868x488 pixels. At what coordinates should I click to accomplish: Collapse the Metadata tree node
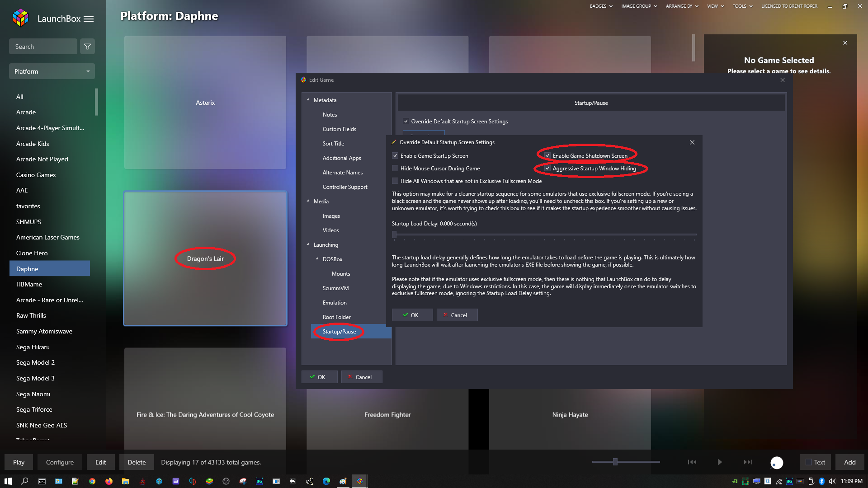coord(308,100)
